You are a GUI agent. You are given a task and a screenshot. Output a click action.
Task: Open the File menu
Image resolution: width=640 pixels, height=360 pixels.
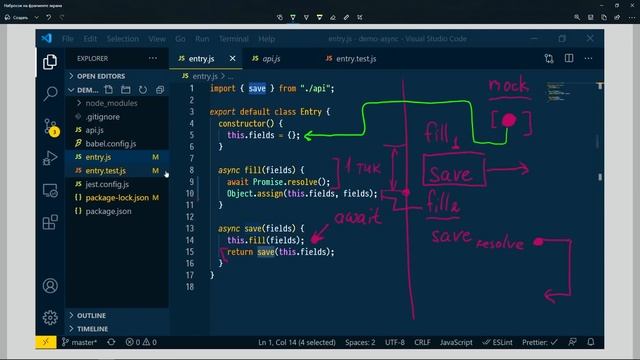[x=68, y=39]
